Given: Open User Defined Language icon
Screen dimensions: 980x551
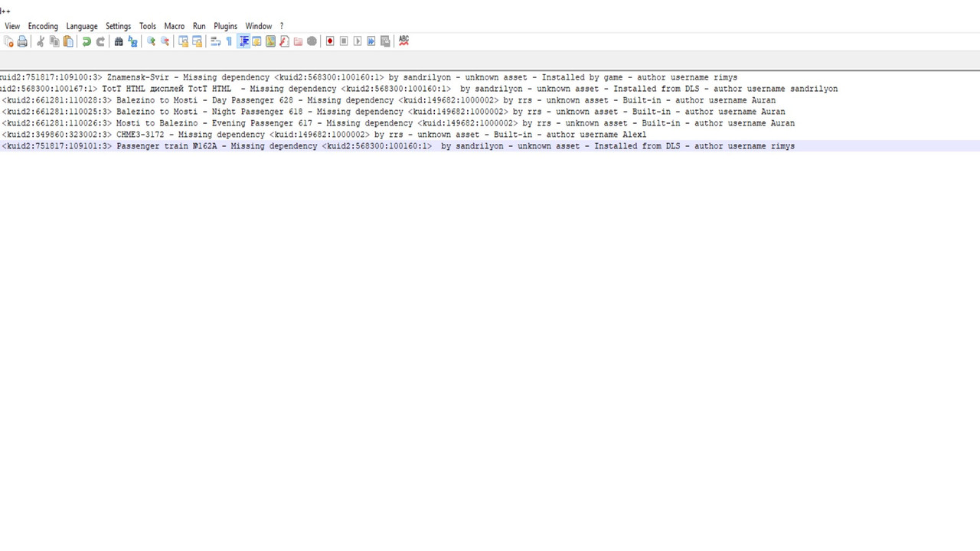Looking at the screenshot, I should coord(257,41).
